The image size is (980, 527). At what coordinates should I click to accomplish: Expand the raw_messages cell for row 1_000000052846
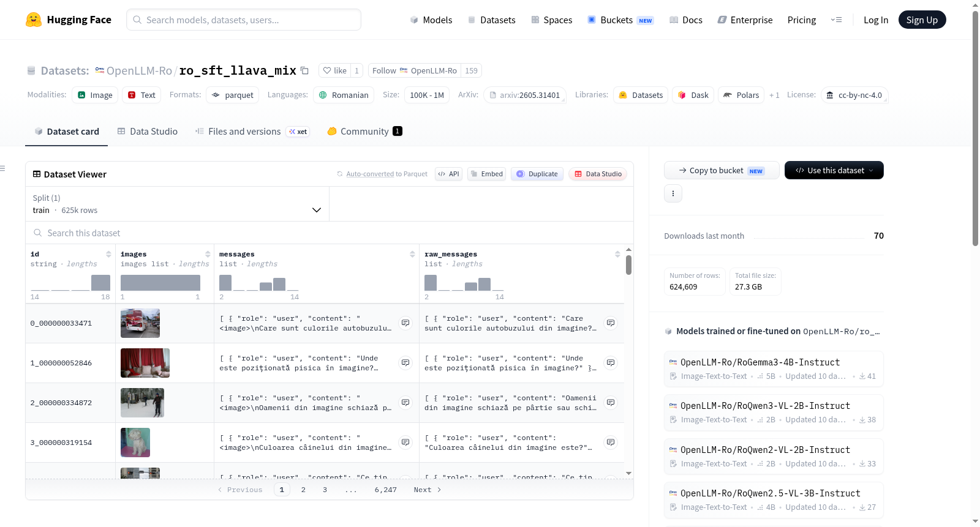click(611, 362)
